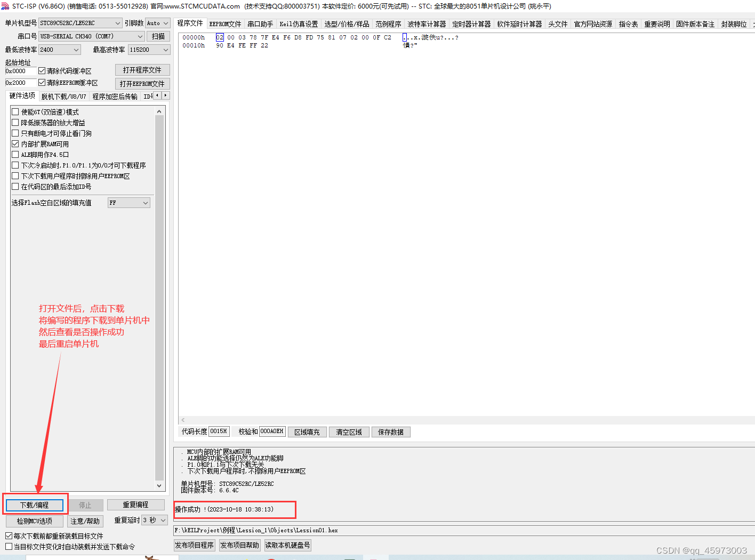The image size is (755, 560).
Task: Enable ALE脚用作P4.5口 checkbox
Action: click(15, 155)
